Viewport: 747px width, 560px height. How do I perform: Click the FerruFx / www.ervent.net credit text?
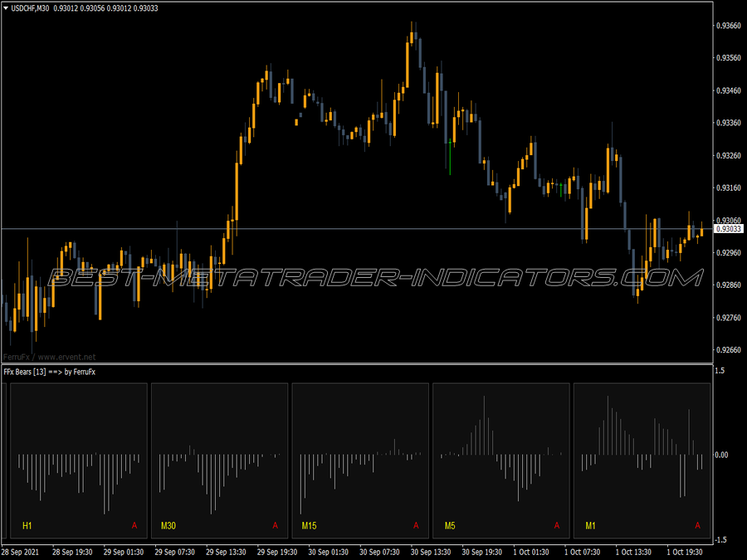click(x=50, y=357)
